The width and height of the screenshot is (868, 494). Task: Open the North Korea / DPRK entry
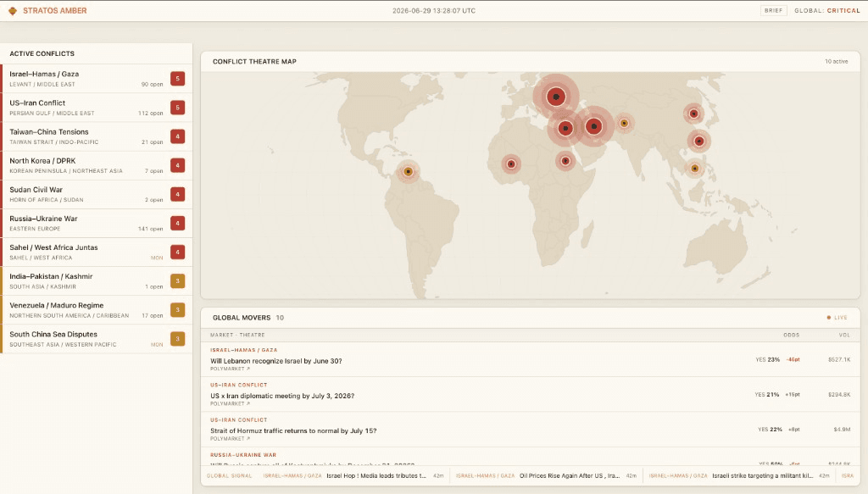click(97, 165)
